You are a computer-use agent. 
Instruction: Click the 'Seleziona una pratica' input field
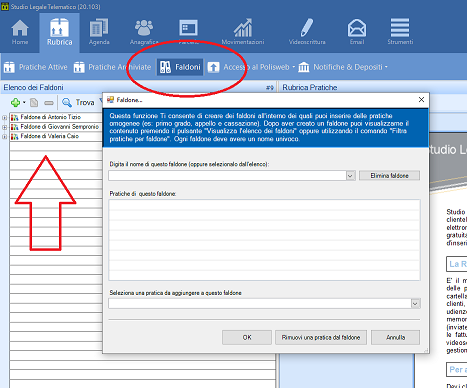point(260,304)
